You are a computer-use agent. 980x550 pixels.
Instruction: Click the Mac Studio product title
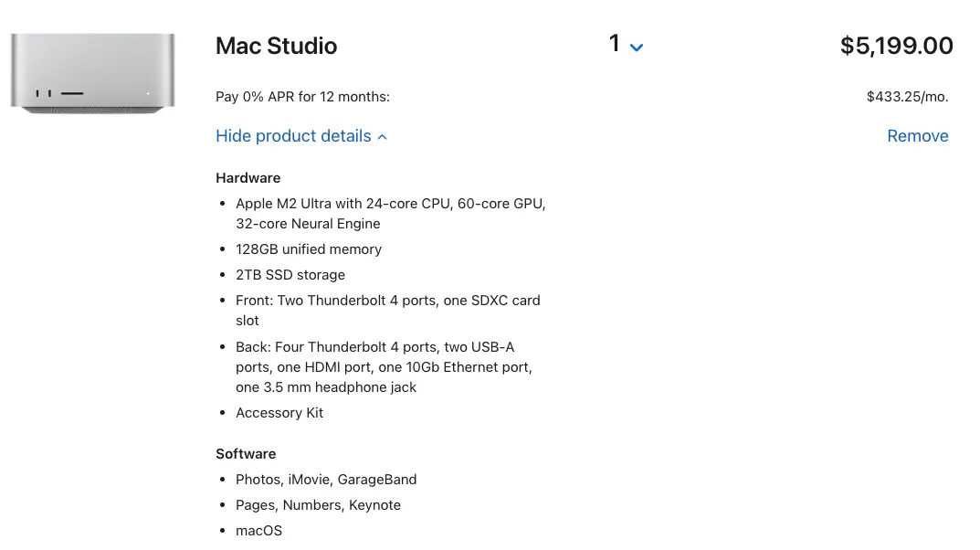pyautogui.click(x=276, y=46)
